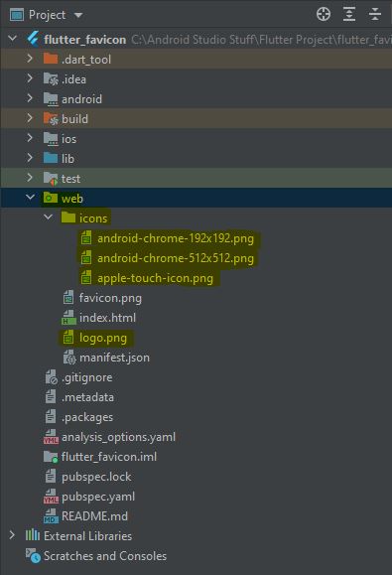Expand the build folder chevron

tap(30, 117)
